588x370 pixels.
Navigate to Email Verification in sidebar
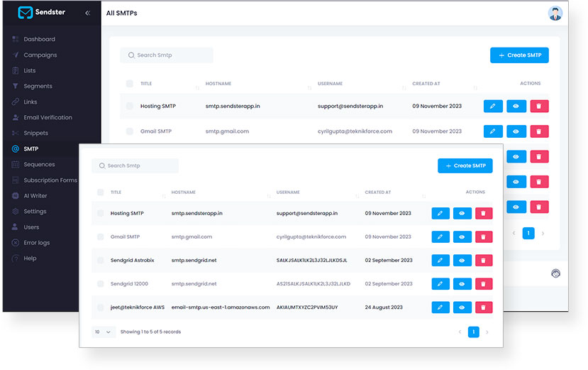click(x=48, y=117)
